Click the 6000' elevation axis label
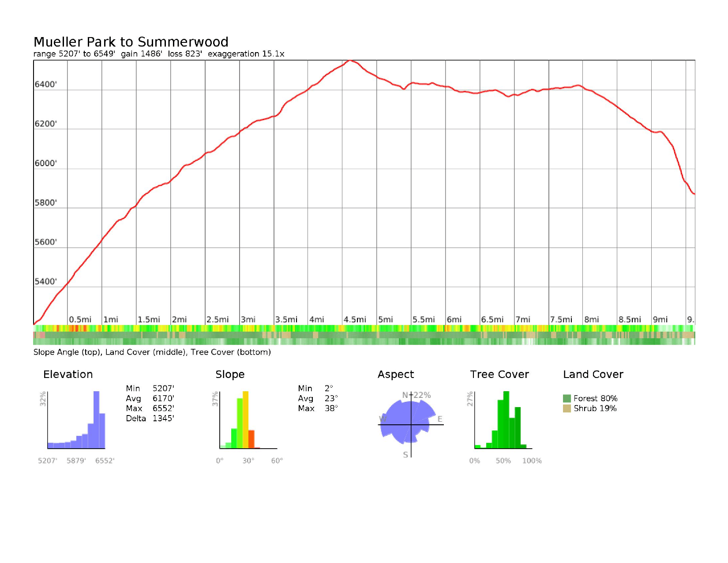This screenshot has height=563, width=728. pyautogui.click(x=46, y=163)
